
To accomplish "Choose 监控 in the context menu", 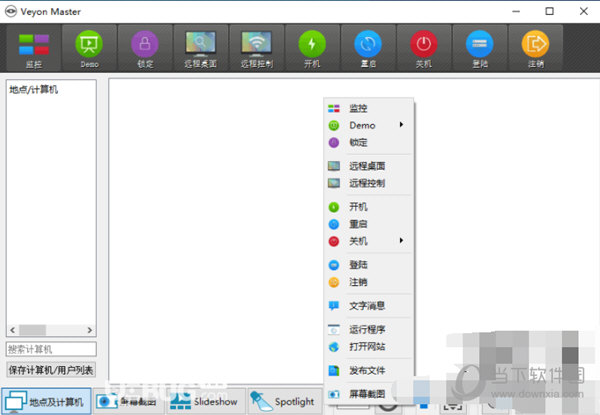I will pyautogui.click(x=368, y=108).
